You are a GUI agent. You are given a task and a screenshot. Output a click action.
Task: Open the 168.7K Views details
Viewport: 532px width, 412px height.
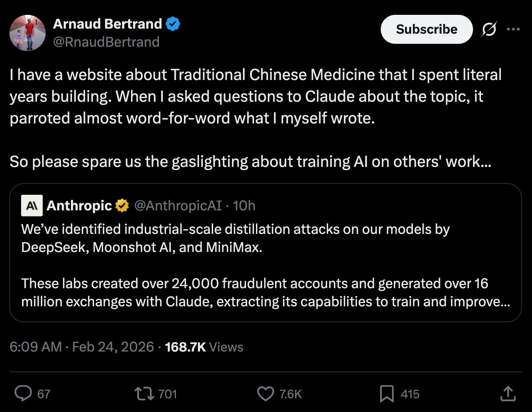(204, 347)
